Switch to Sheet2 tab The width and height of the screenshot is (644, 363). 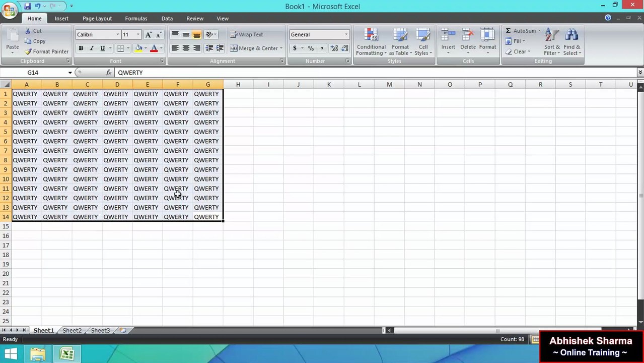[72, 331]
